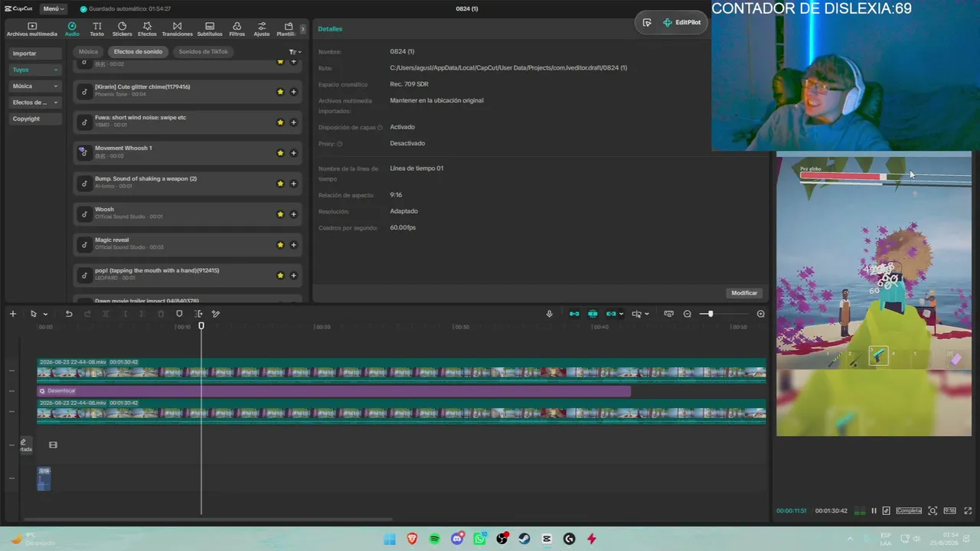The height and width of the screenshot is (551, 980).
Task: Click the Modificar button
Action: (743, 293)
